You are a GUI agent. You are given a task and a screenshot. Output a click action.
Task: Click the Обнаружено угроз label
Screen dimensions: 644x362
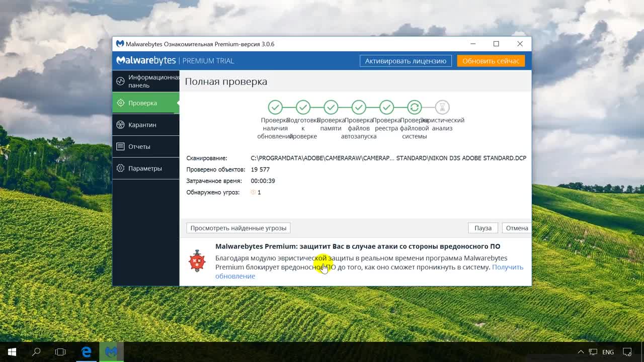point(213,193)
